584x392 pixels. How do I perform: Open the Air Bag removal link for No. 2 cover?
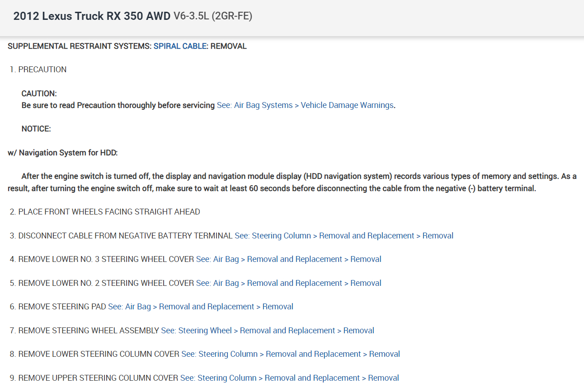[288, 283]
